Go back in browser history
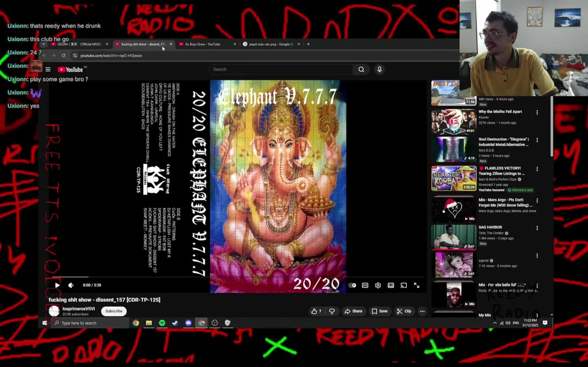 (44, 56)
